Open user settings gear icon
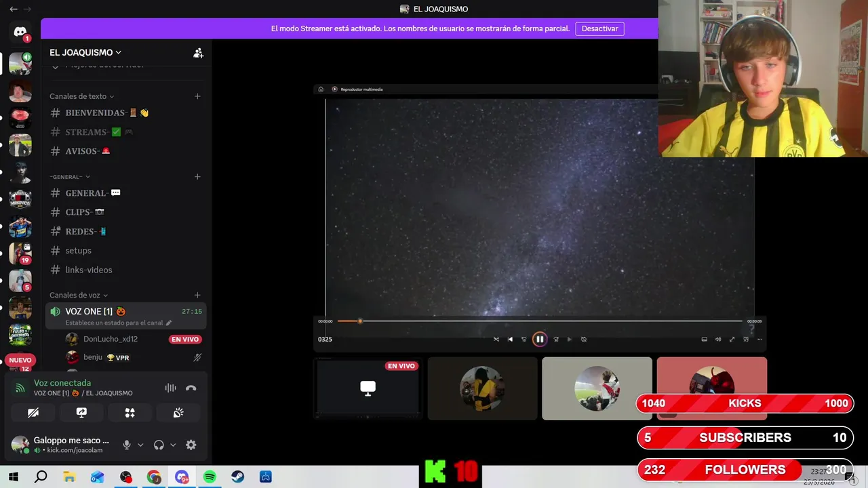The height and width of the screenshot is (488, 868). pyautogui.click(x=191, y=445)
